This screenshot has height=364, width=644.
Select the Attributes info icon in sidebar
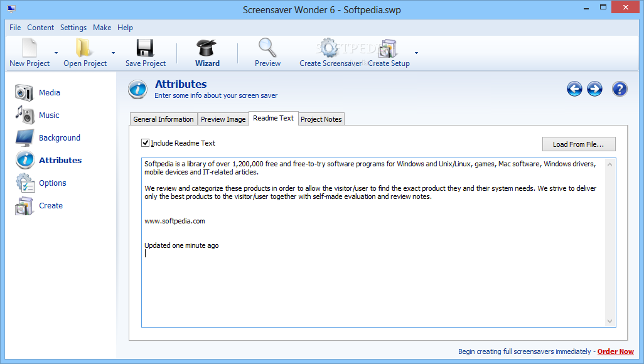(x=25, y=160)
